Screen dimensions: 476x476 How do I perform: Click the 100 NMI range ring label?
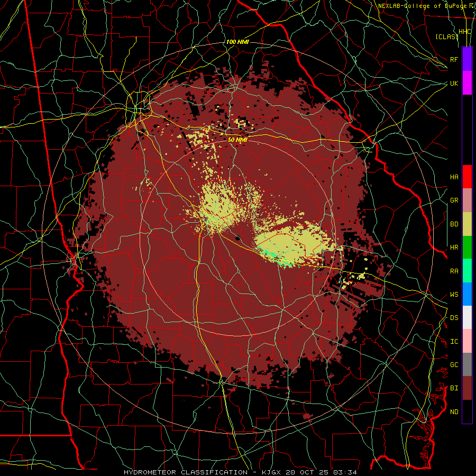click(237, 42)
